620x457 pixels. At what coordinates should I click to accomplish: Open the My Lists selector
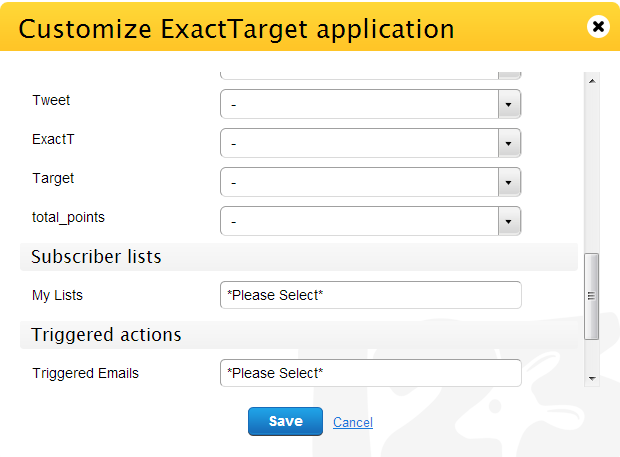tap(370, 295)
